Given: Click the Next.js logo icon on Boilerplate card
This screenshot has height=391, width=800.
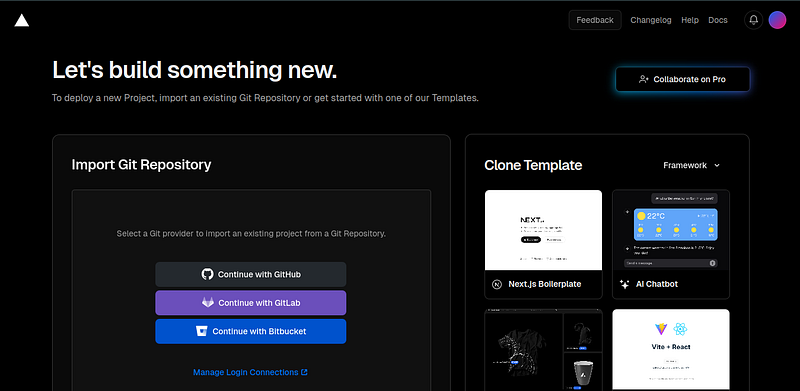Looking at the screenshot, I should click(497, 284).
